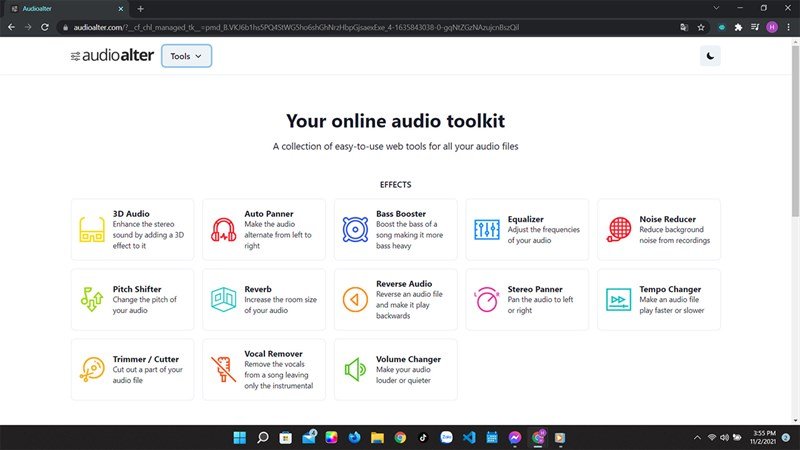The height and width of the screenshot is (450, 800).
Task: Open the Reverse Audio icon
Action: click(355, 299)
